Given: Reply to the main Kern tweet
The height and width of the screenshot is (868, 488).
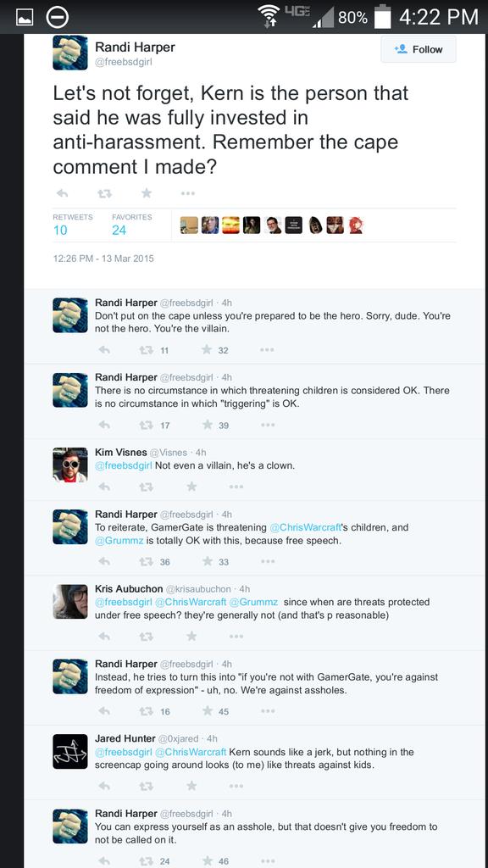Looking at the screenshot, I should tap(63, 193).
